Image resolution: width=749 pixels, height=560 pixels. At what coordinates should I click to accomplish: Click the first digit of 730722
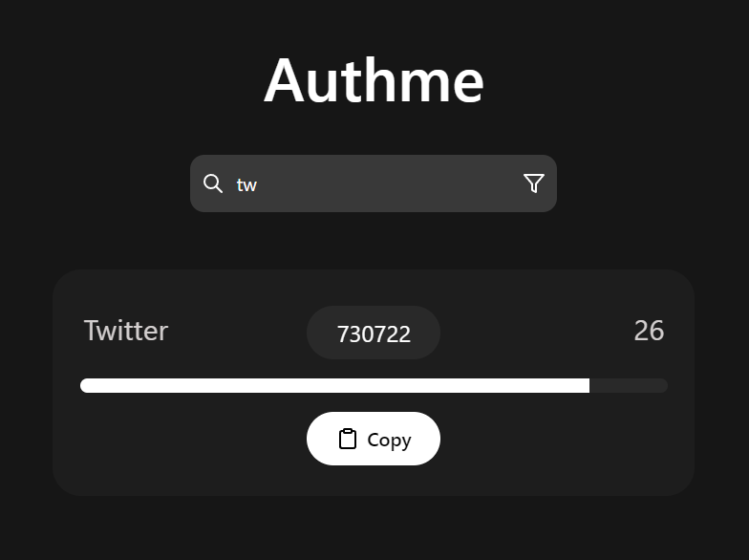tap(343, 334)
